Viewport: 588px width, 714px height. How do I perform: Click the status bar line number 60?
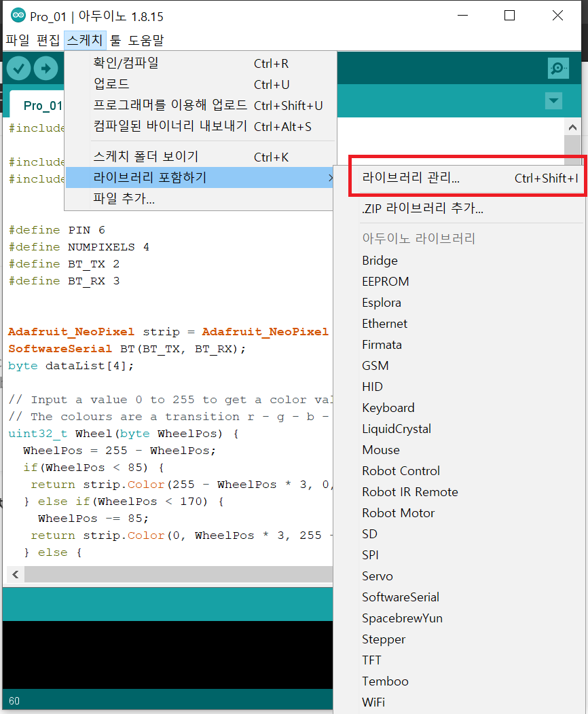coord(14,701)
